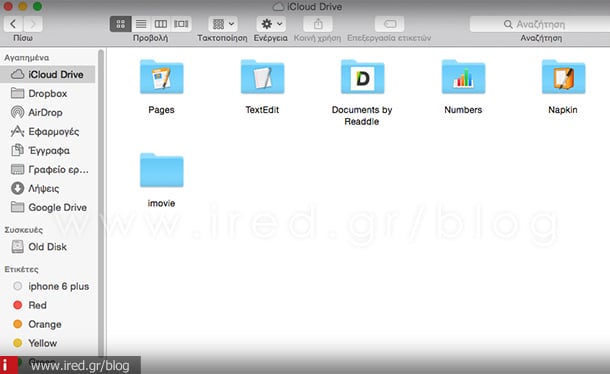Select the Numbers folder icon
Viewport: 610px width, 374px height.
click(463, 77)
